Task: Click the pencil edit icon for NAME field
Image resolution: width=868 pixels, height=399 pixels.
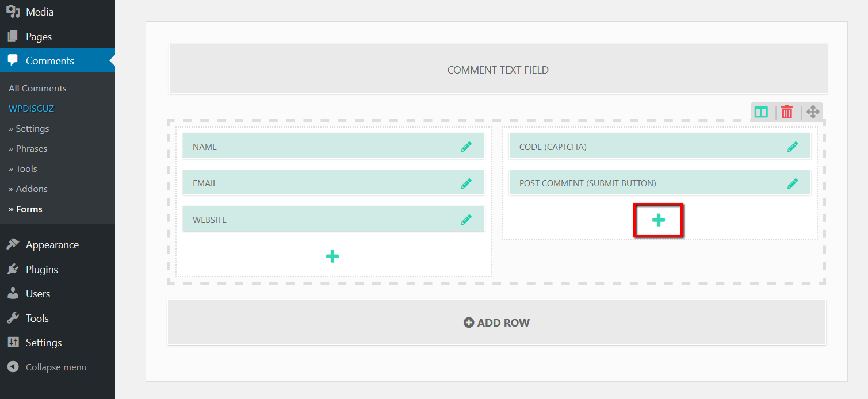Action: tap(466, 147)
